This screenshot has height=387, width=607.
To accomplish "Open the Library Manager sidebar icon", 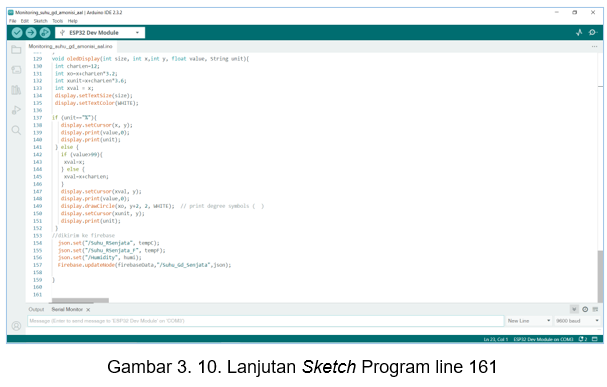I will 16,90.
